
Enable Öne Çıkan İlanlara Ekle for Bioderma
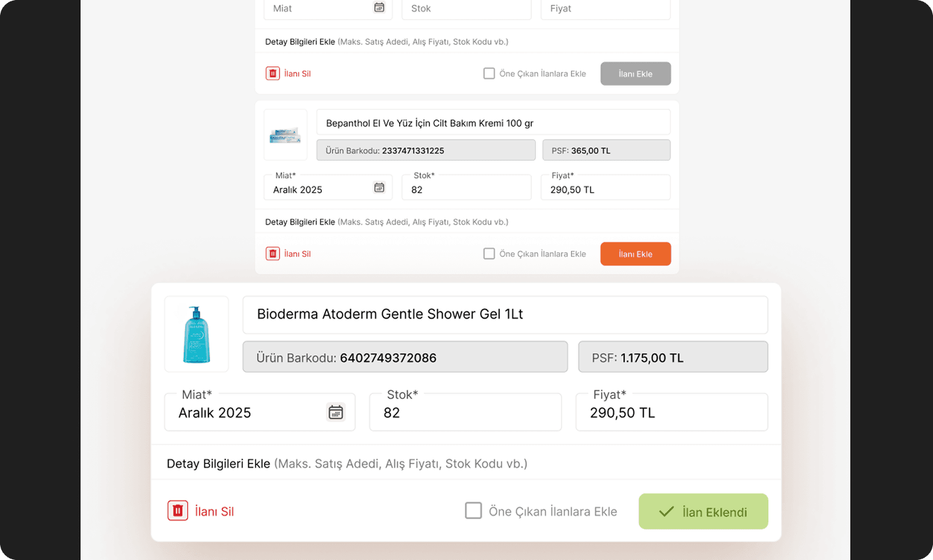click(473, 511)
